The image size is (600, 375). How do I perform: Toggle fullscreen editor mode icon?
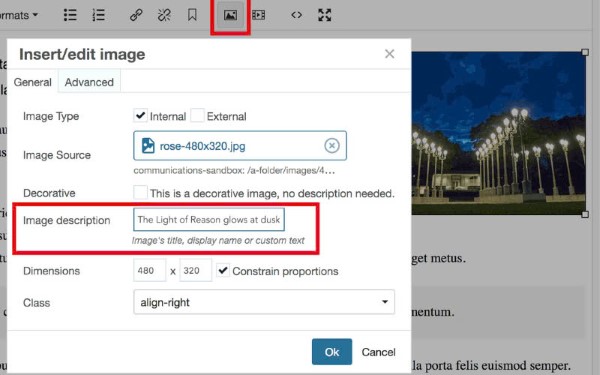point(324,15)
